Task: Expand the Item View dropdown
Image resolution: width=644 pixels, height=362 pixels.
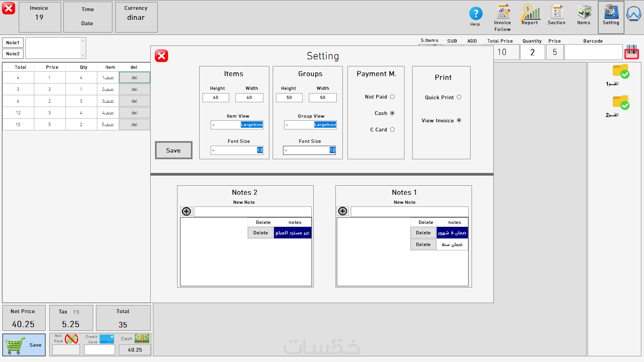Action: [x=213, y=125]
